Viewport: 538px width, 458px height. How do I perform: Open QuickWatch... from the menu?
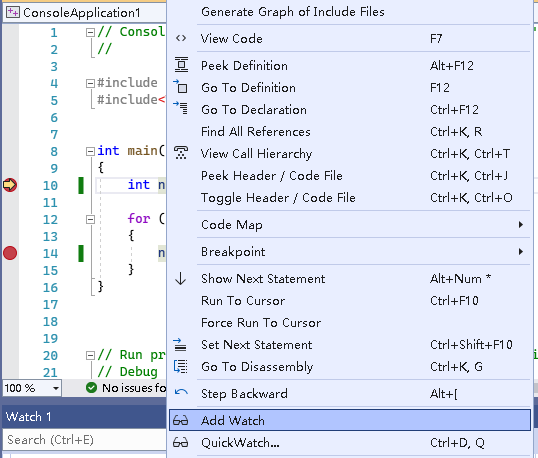350,443
